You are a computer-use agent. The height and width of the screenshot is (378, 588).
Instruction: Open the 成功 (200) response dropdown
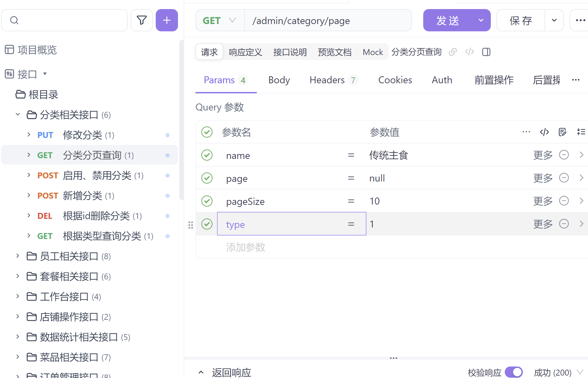pyautogui.click(x=559, y=372)
